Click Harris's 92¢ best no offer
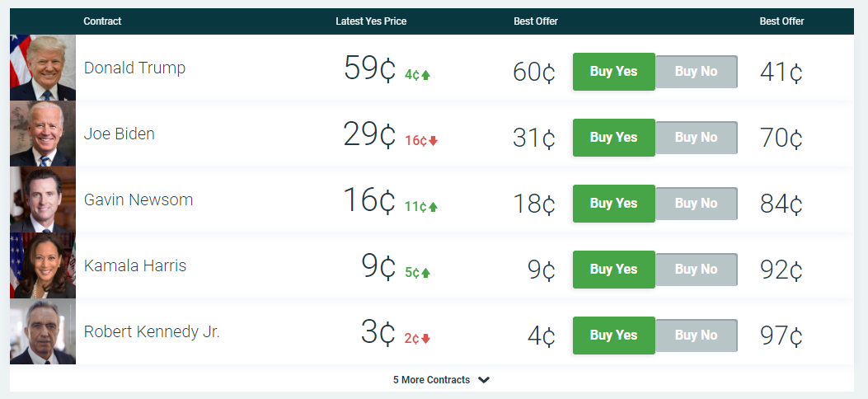The image size is (868, 399). 781,270
